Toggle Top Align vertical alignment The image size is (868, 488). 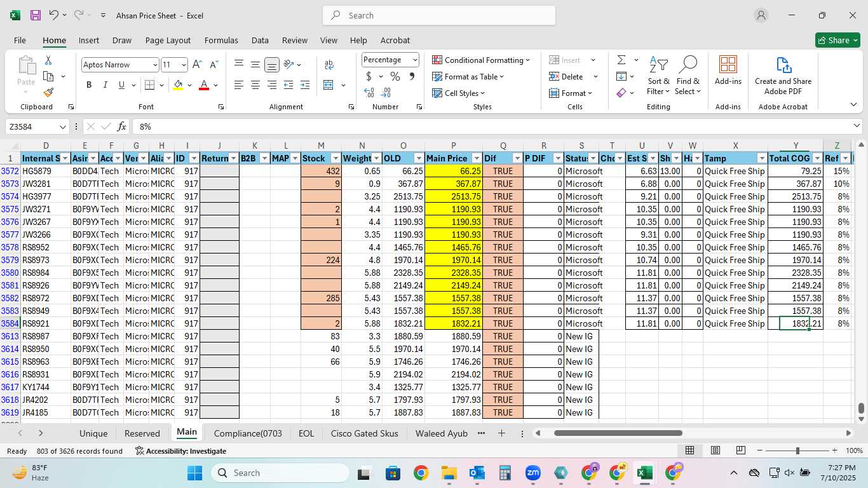point(239,65)
